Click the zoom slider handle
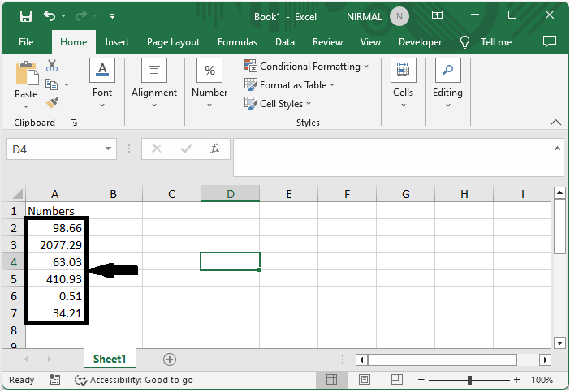This screenshot has width=570, height=392. click(469, 380)
